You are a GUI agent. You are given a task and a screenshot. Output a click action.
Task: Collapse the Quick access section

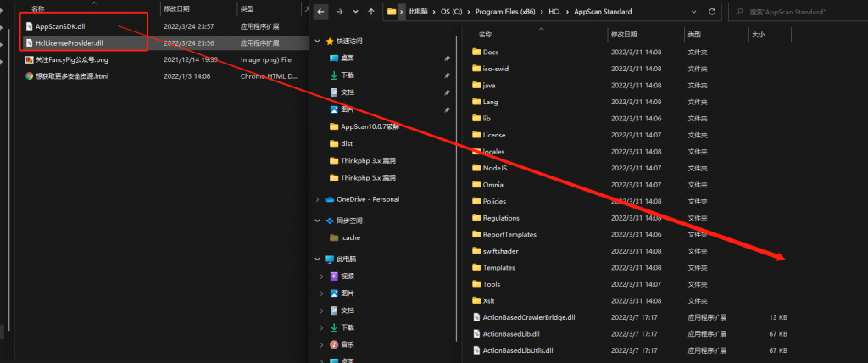point(317,41)
